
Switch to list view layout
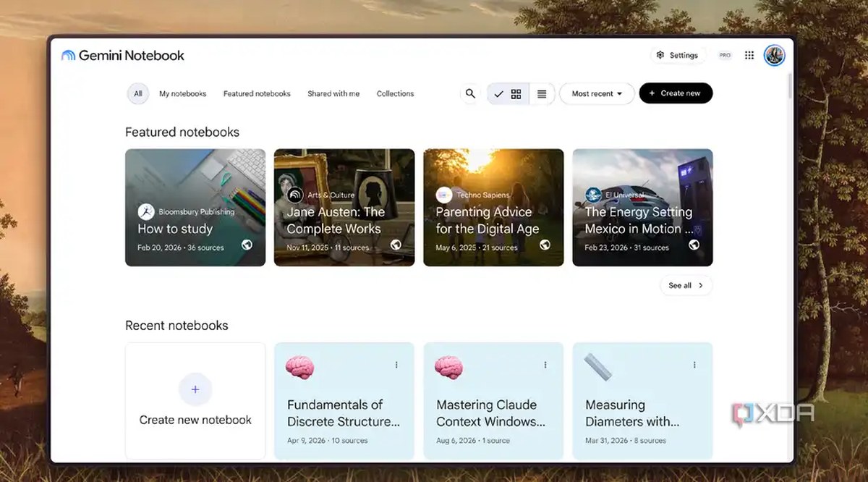click(x=542, y=93)
